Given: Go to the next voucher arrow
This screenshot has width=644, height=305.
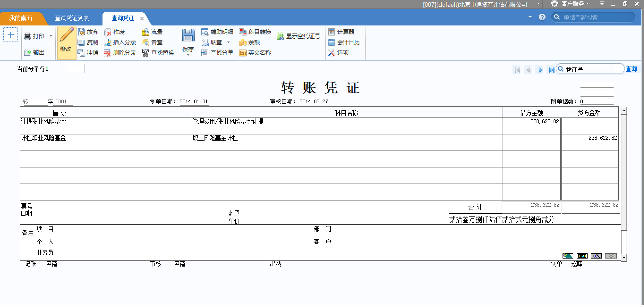Looking at the screenshot, I should [x=540, y=70].
